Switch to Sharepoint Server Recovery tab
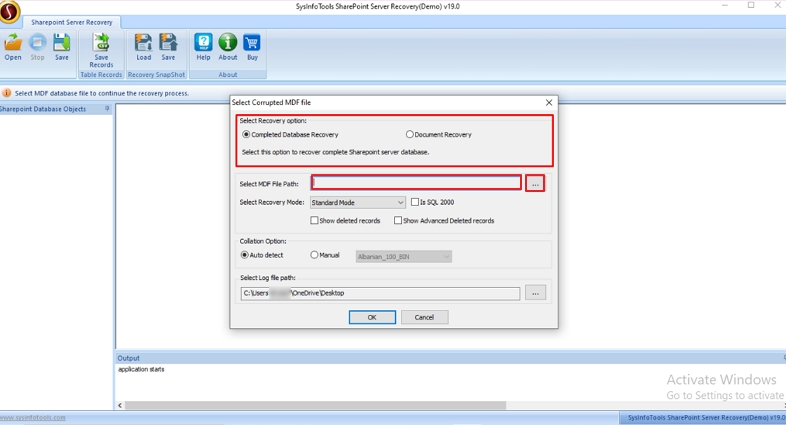786x425 pixels. [x=72, y=22]
